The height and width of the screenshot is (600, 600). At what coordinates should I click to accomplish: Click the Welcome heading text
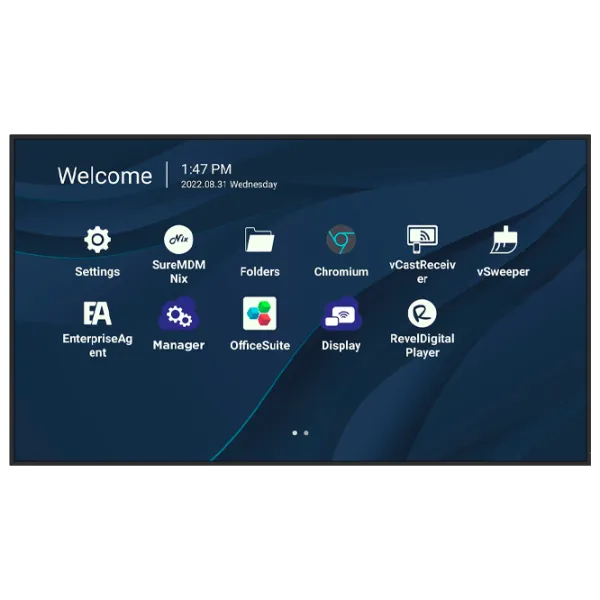105,176
